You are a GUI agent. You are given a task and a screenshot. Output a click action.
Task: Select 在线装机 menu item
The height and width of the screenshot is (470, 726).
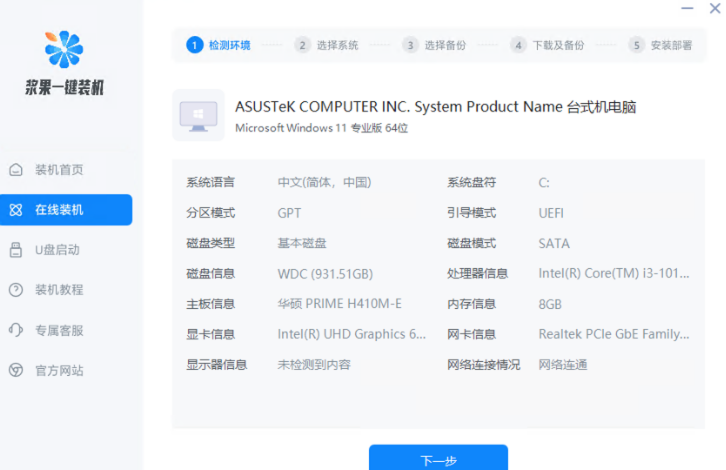[x=66, y=210]
